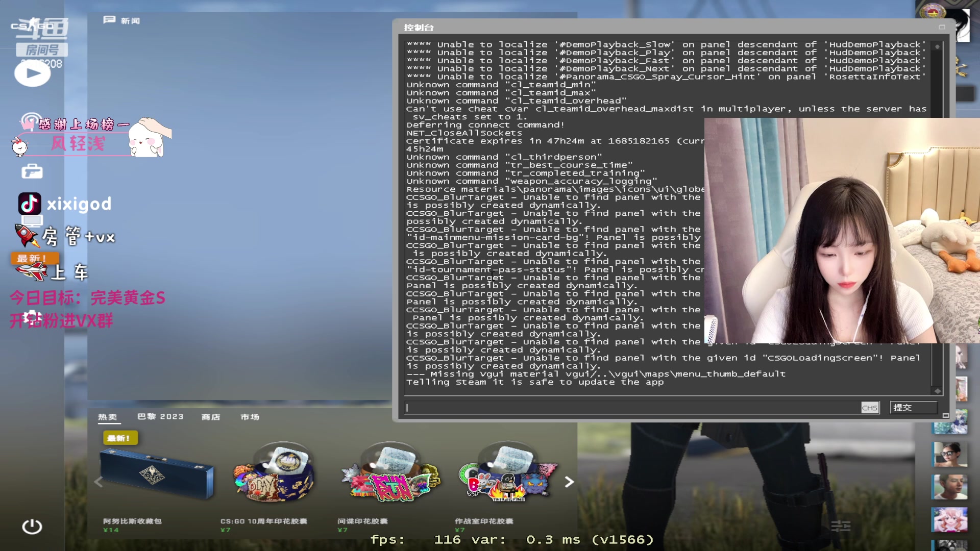Click the '#DemoPlayback_Slow' console line
The width and height of the screenshot is (980, 551).
(x=666, y=45)
